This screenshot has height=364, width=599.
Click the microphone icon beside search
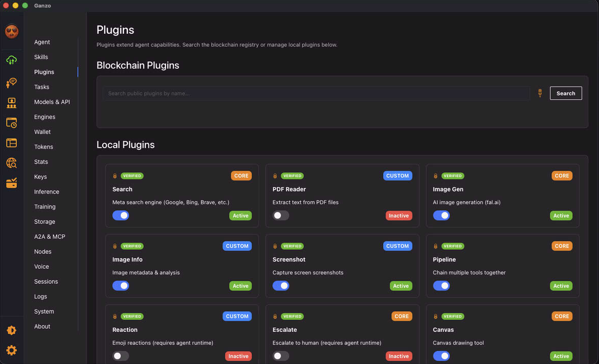click(x=540, y=93)
